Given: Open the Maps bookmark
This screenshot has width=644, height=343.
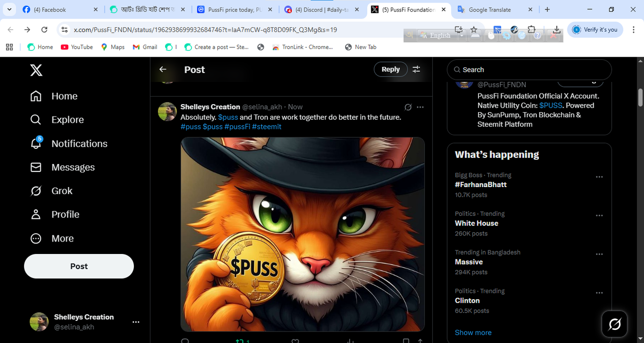Looking at the screenshot, I should tap(112, 47).
